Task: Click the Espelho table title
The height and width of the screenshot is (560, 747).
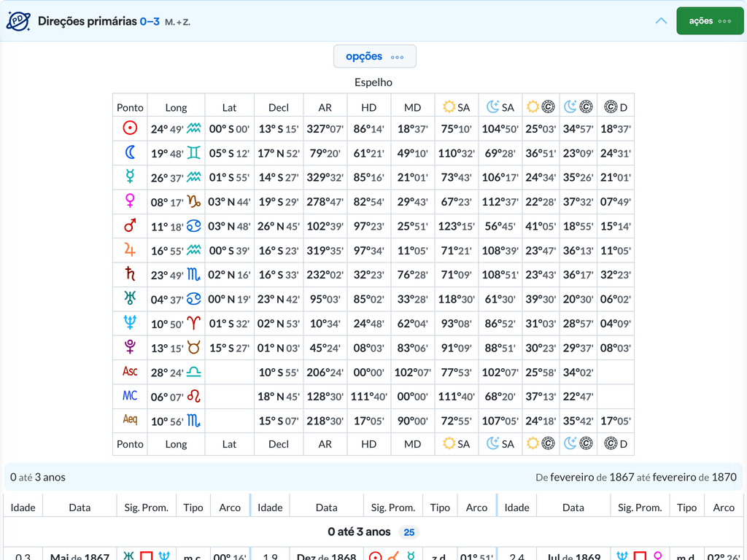Action: pyautogui.click(x=373, y=82)
